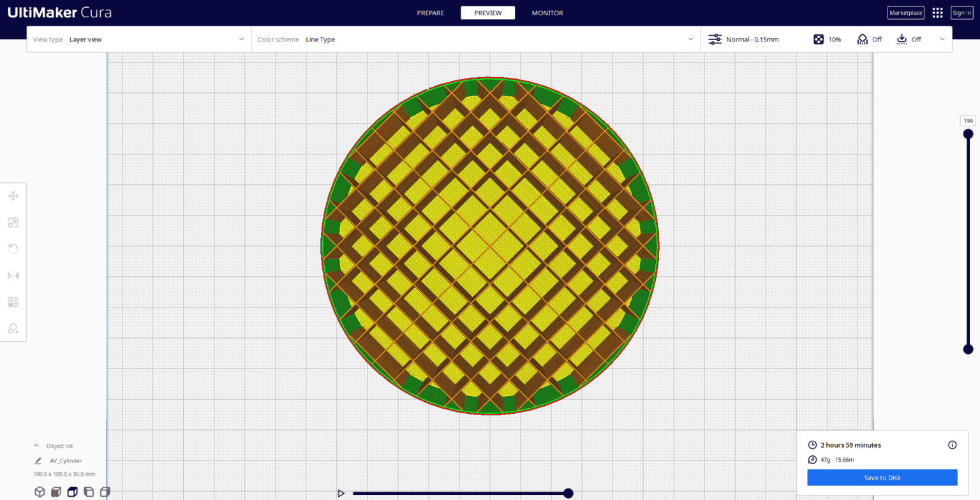Switch the camera to 3D view preset
Image resolution: width=980 pixels, height=500 pixels.
(x=40, y=492)
